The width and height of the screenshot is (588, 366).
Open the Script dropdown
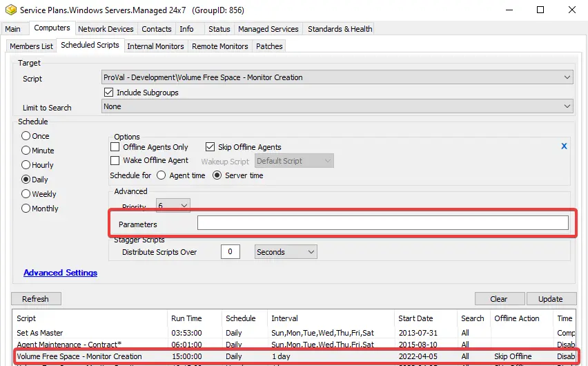click(x=337, y=77)
